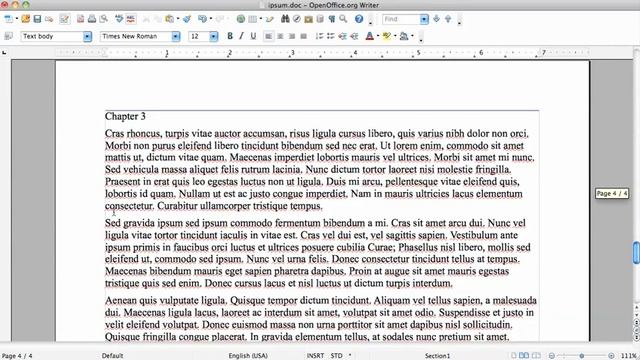This screenshot has height=360, width=640.
Task: Click the Open file folder icon
Action: click(x=26, y=19)
